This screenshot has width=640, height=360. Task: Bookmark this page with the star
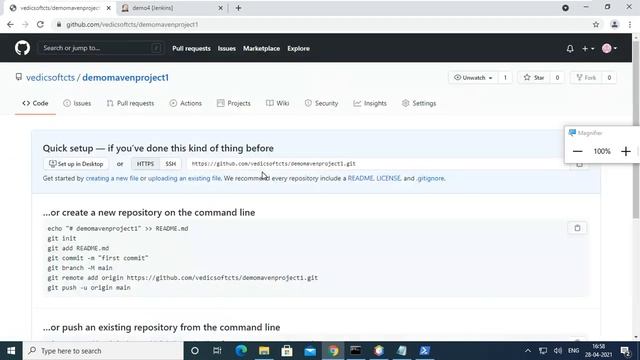(x=596, y=24)
